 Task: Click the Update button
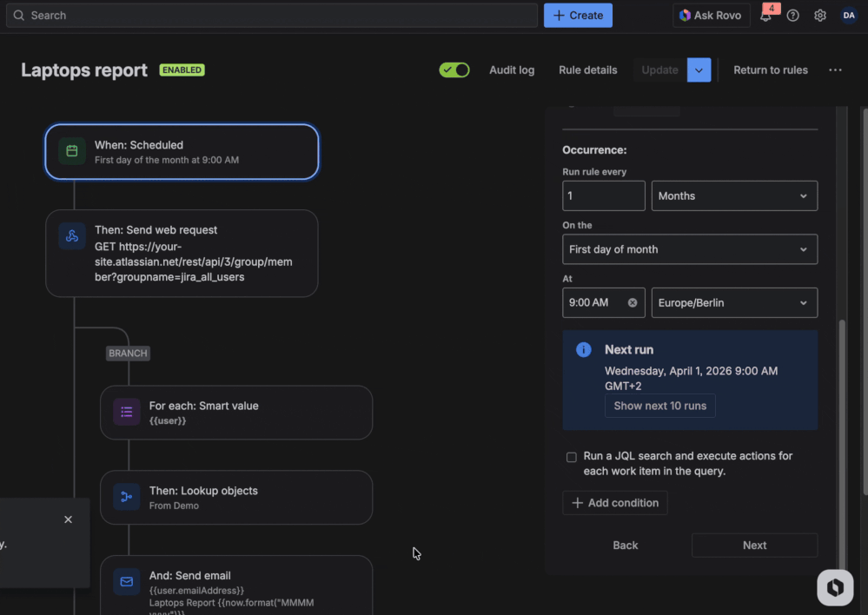[659, 70]
